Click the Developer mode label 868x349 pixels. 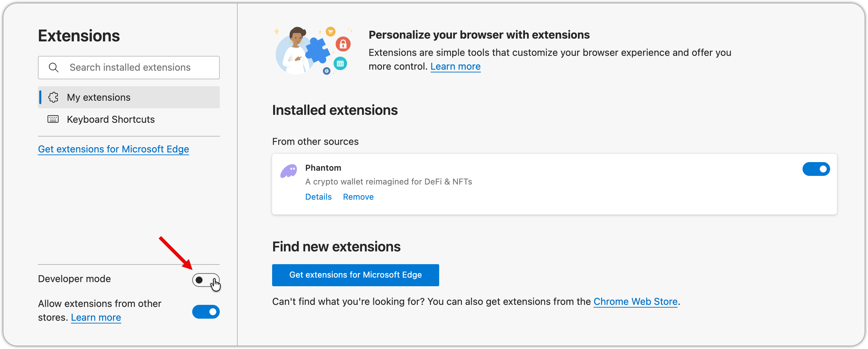pos(74,279)
